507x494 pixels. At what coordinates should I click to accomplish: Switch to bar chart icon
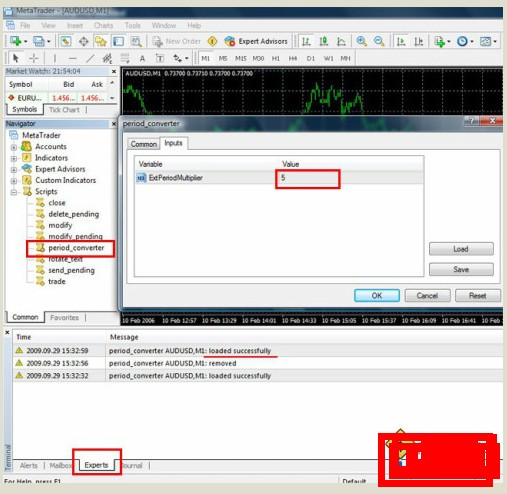pos(306,41)
